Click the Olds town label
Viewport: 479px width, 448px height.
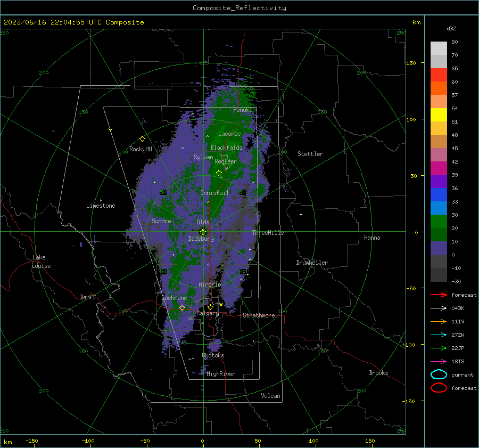tap(203, 222)
